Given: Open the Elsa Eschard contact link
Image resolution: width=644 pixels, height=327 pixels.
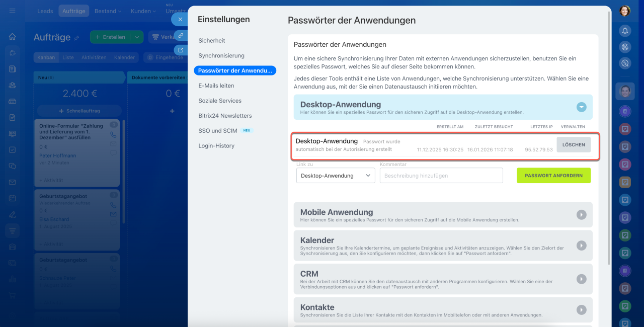Looking at the screenshot, I should pyautogui.click(x=54, y=219).
